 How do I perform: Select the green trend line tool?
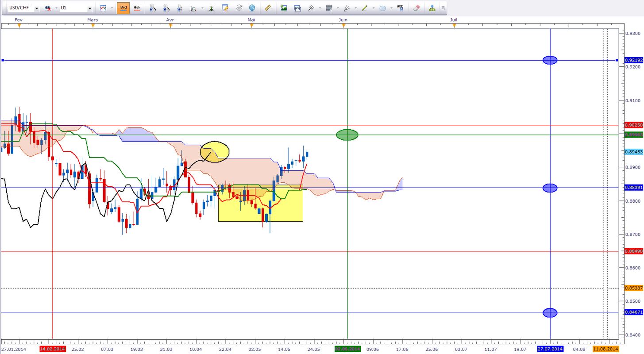click(x=365, y=8)
